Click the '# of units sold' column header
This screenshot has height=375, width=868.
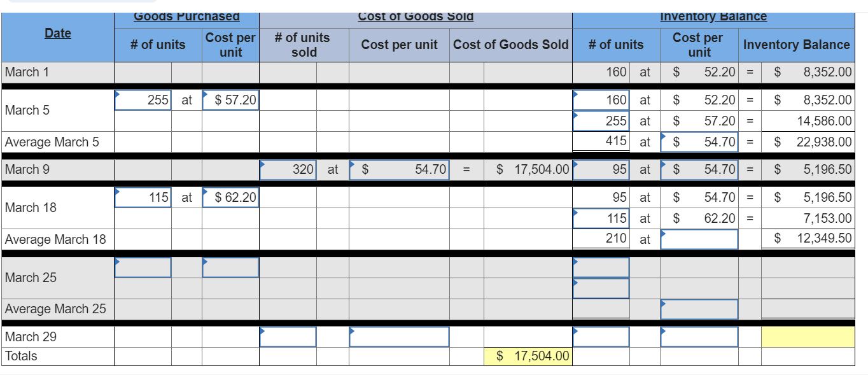coord(303,45)
